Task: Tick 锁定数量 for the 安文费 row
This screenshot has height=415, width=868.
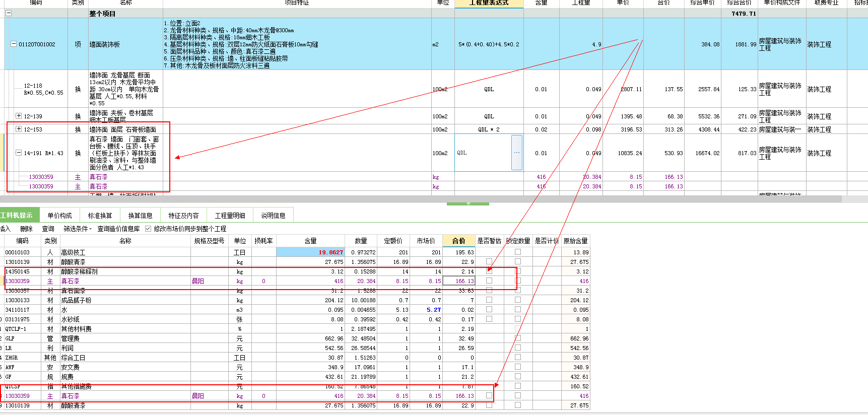Action: coord(518,367)
